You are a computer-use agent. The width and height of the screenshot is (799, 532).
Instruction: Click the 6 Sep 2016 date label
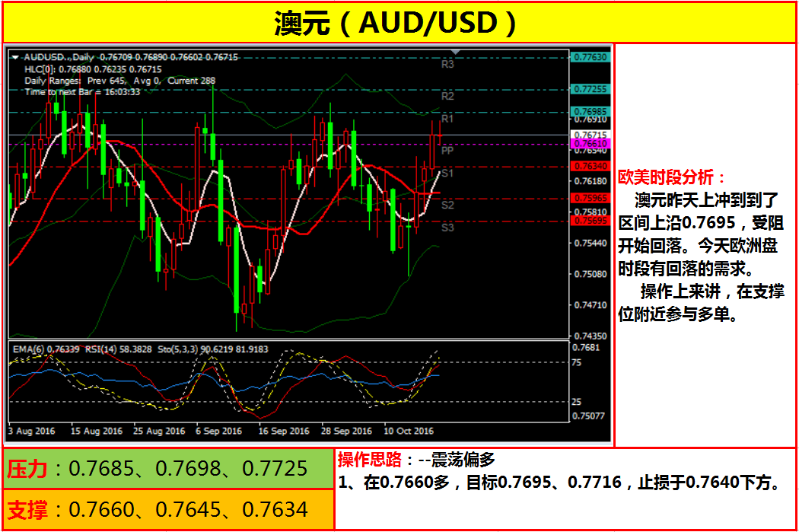pyautogui.click(x=218, y=431)
